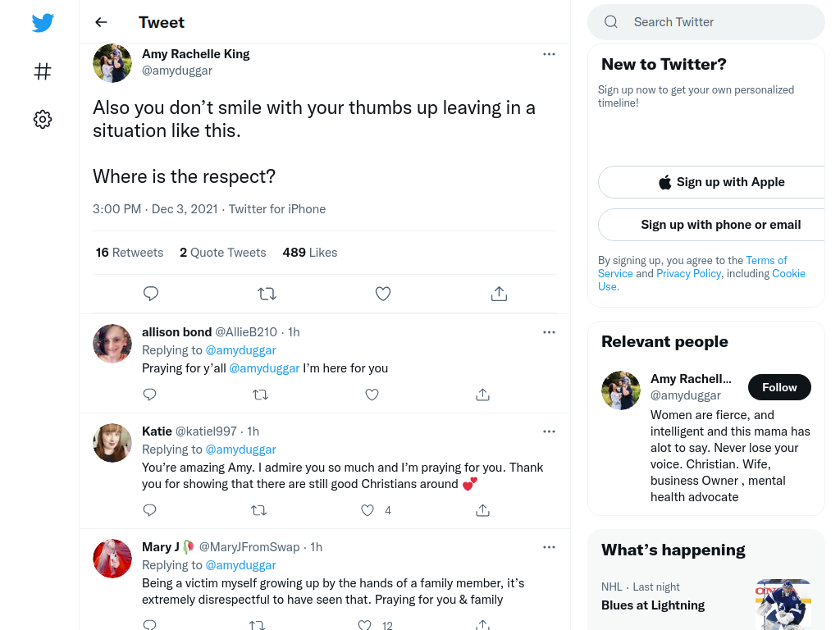Open Settings gear icon in sidebar
This screenshot has width=840, height=630.
43,119
